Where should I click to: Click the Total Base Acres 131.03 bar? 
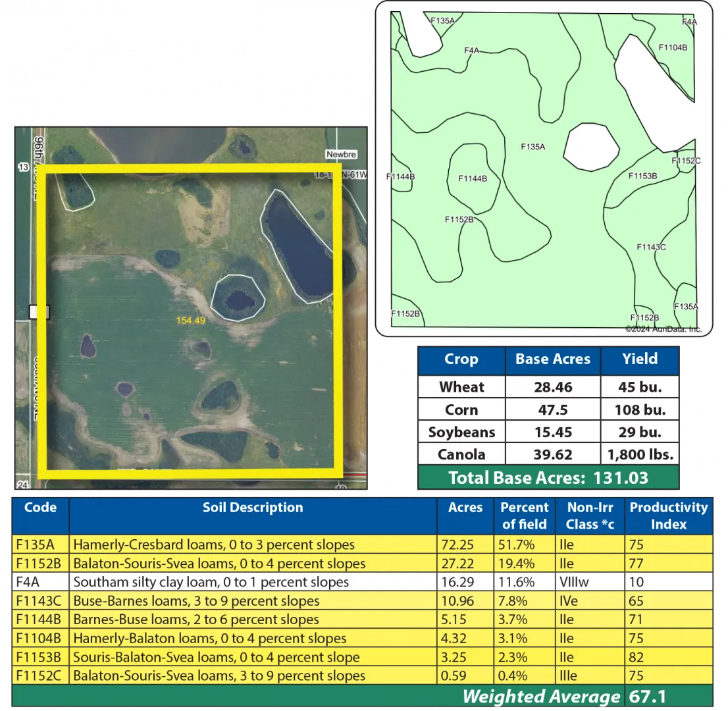tap(548, 478)
